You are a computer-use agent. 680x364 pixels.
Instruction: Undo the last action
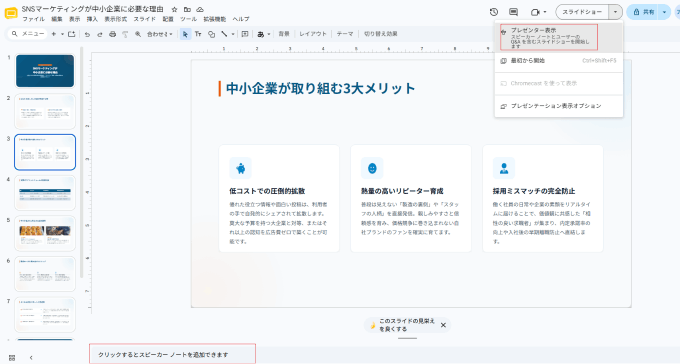coord(87,34)
